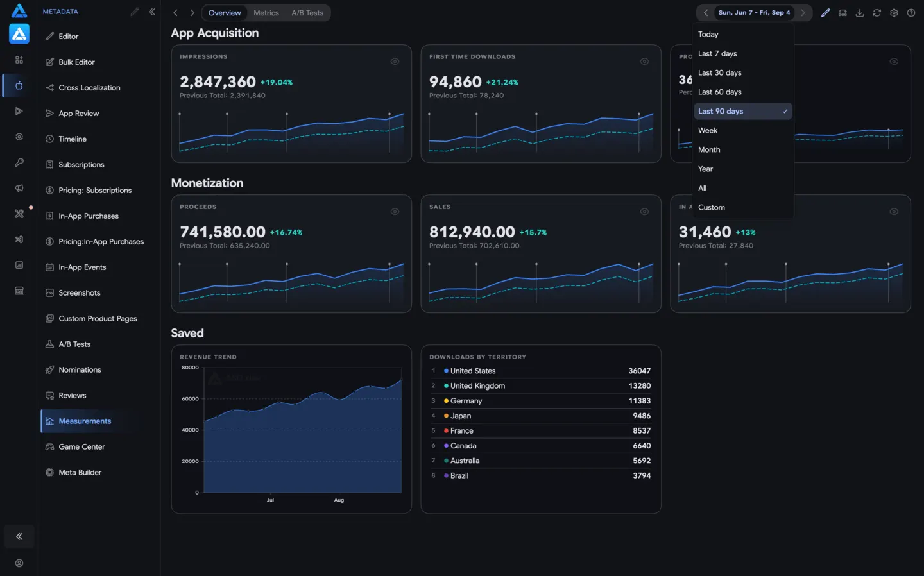This screenshot has height=576, width=924.
Task: Choose Year from date range list
Action: [743, 169]
